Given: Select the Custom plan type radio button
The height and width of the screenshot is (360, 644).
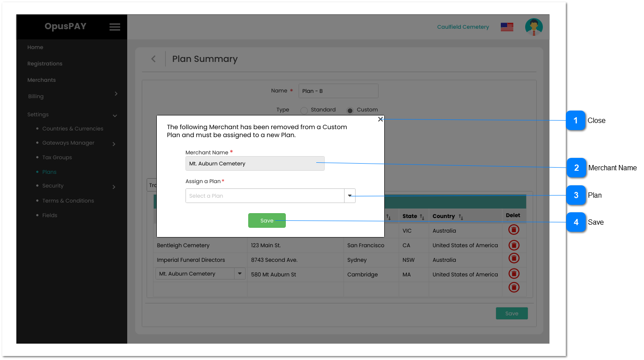Looking at the screenshot, I should pos(350,110).
